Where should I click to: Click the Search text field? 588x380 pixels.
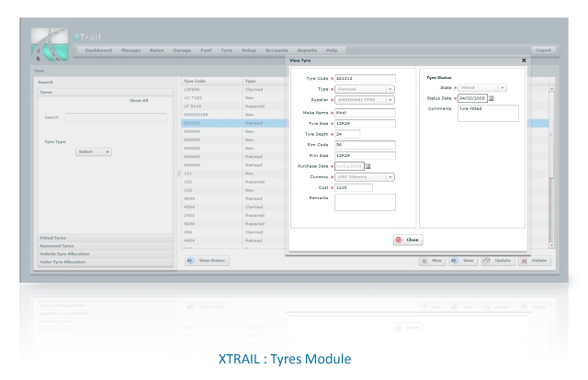click(x=116, y=117)
